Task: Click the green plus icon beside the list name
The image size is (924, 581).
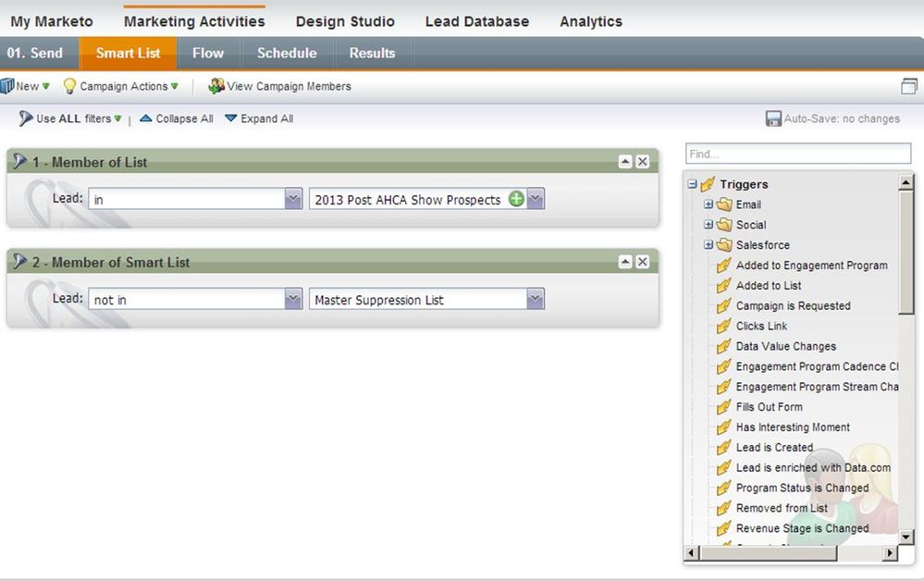Action: point(516,199)
